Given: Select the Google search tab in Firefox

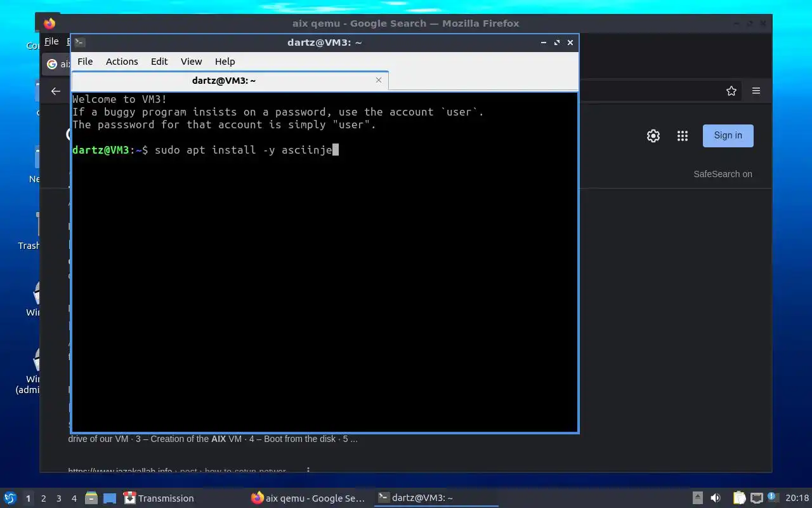Looking at the screenshot, I should coord(57,64).
